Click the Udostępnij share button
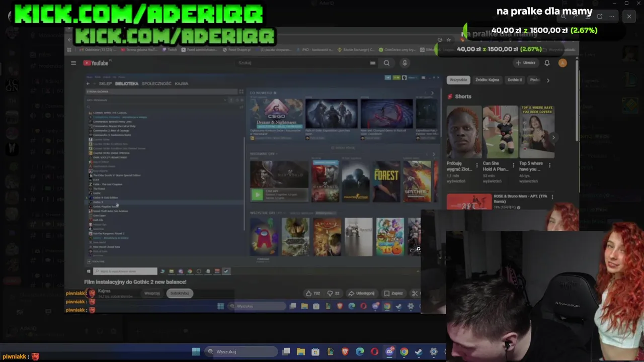This screenshot has width=644, height=362. [x=362, y=293]
